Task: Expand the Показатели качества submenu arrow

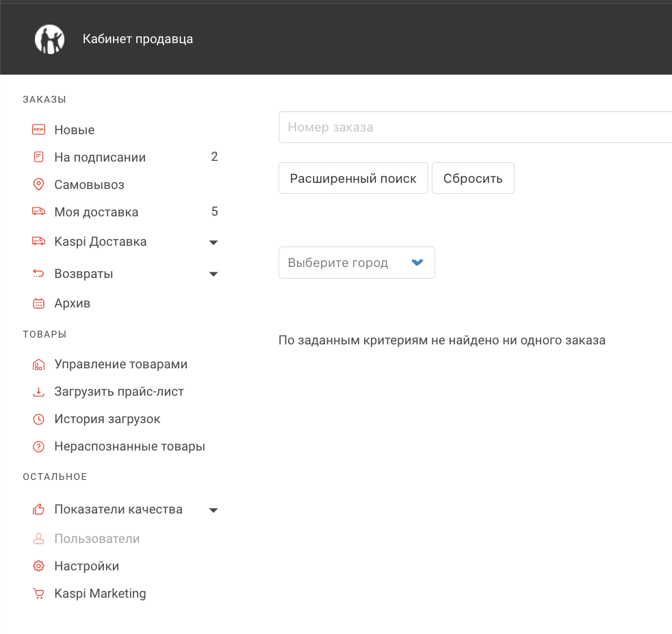Action: [214, 509]
